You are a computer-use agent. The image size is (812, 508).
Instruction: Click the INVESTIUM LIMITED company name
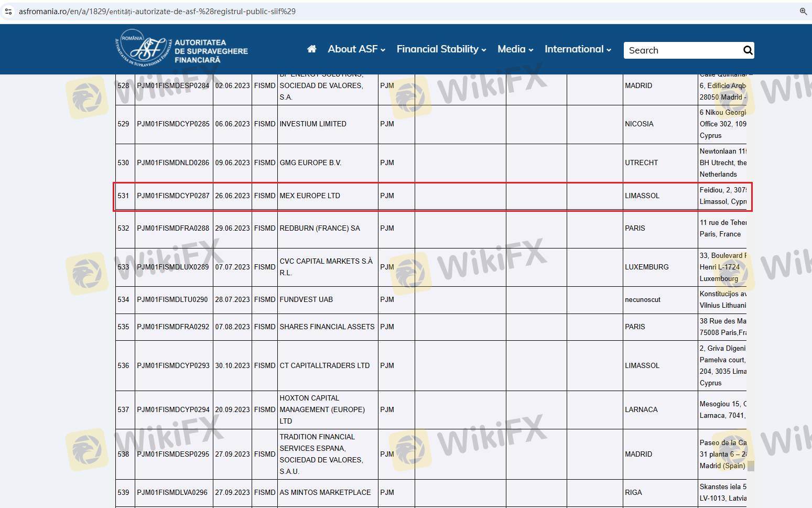[313, 124]
